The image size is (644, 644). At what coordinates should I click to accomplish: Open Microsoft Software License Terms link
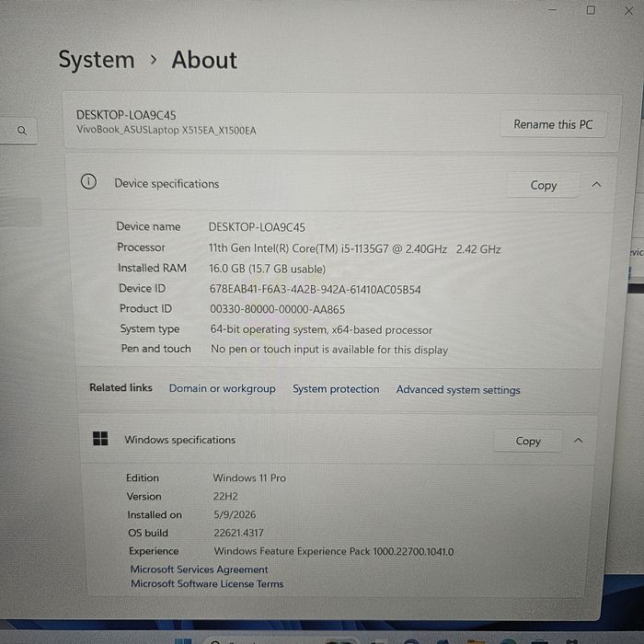tap(207, 583)
